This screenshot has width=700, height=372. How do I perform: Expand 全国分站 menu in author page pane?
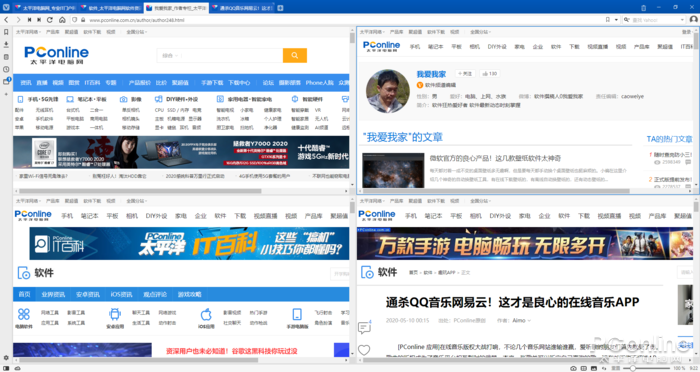point(480,32)
